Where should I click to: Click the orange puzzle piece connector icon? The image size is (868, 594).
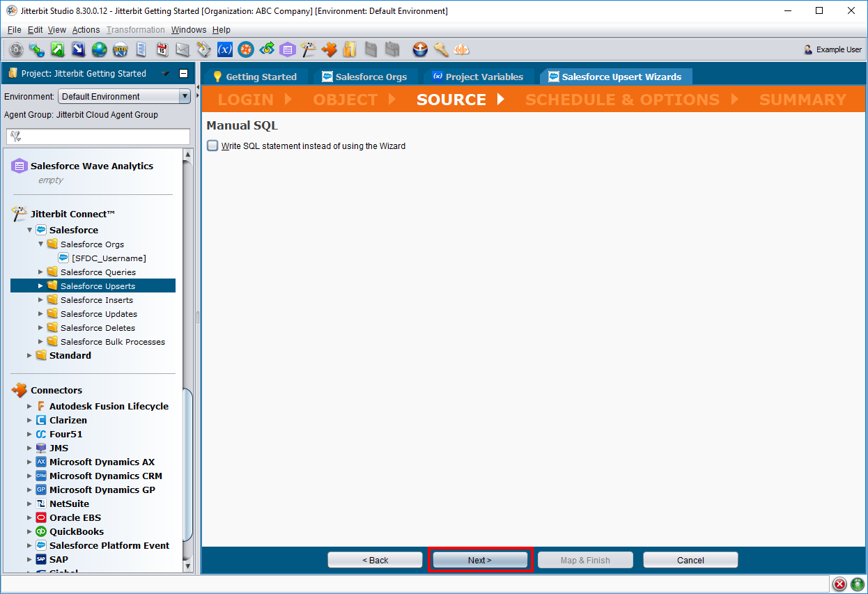pos(329,49)
